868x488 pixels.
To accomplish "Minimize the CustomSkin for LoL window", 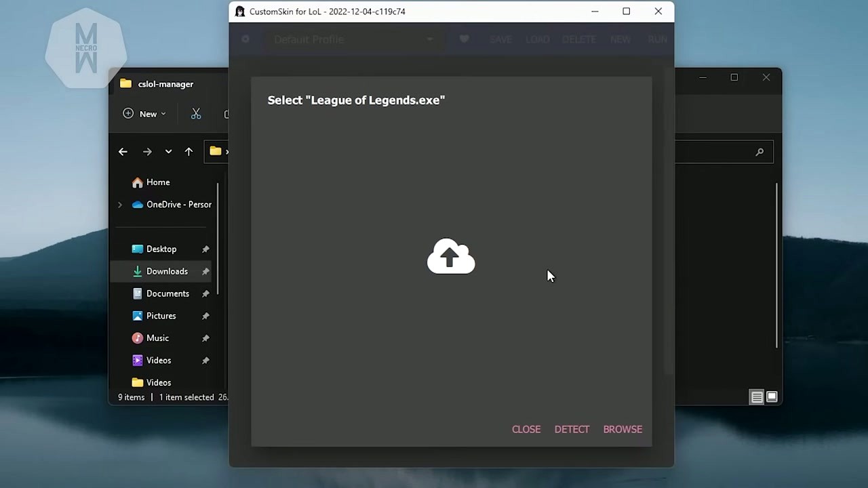I will 595,12.
